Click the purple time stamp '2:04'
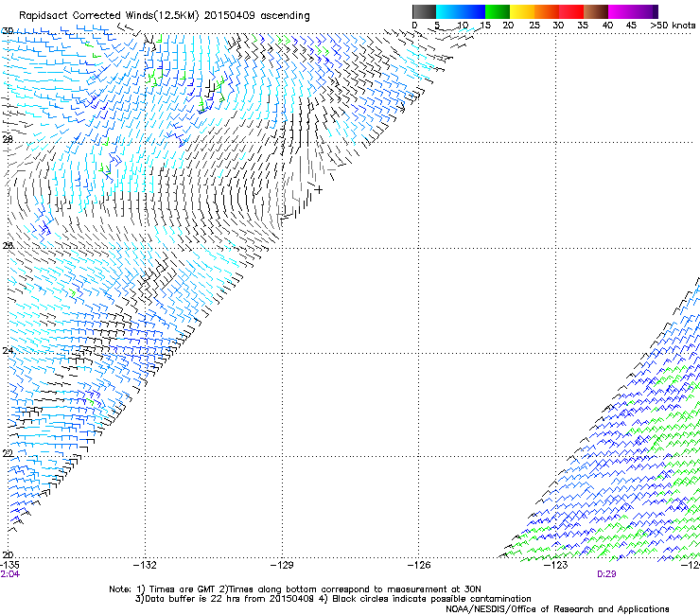Screen dimensions: 700x615 pyautogui.click(x=10, y=574)
